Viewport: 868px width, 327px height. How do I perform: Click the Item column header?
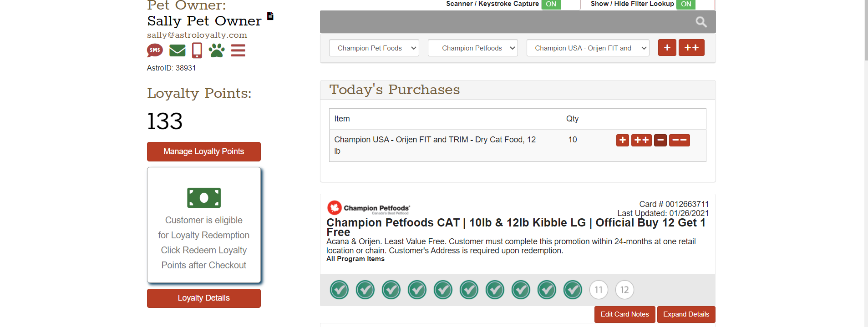click(342, 119)
